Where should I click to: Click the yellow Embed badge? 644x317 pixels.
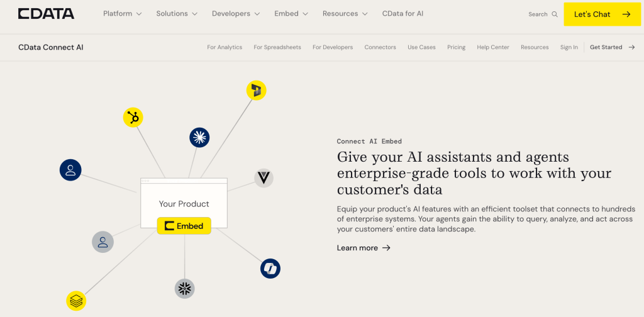click(x=184, y=226)
